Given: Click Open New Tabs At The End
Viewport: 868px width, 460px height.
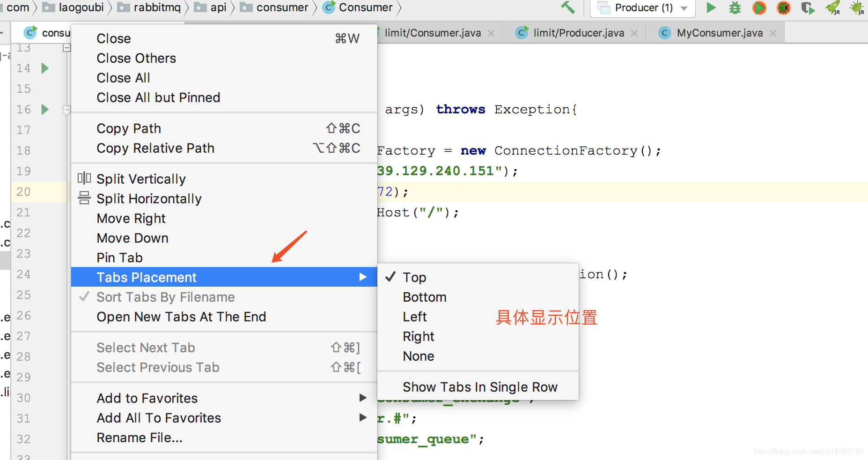Looking at the screenshot, I should 224,317.
